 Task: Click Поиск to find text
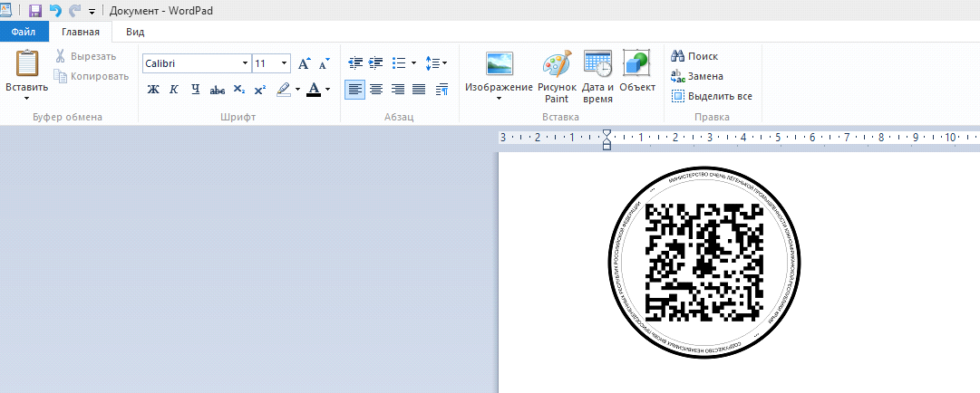click(694, 56)
